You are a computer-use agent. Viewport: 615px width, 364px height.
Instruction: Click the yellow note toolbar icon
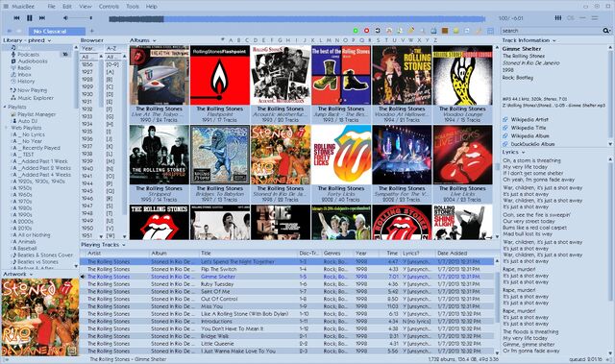point(455,31)
